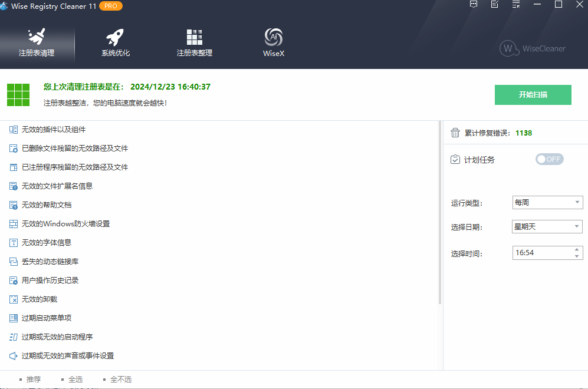Check the 无效的帮助文档 scan item
The width and height of the screenshot is (588, 389).
(13, 205)
